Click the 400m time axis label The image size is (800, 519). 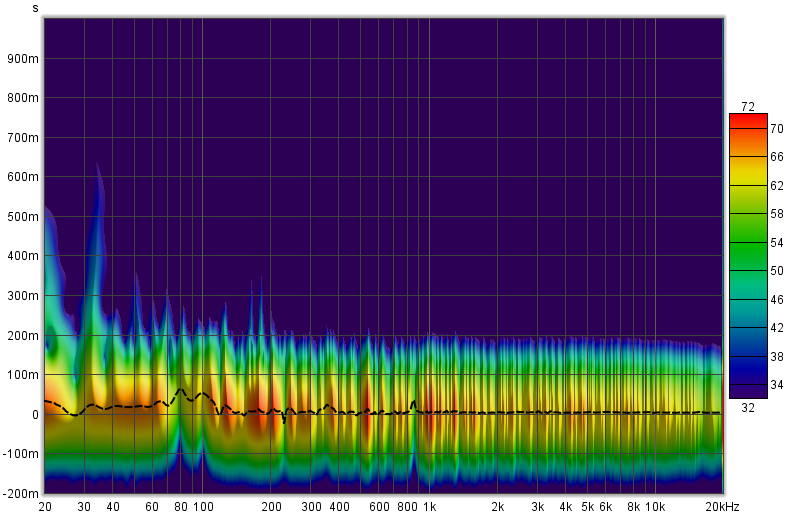click(x=23, y=256)
